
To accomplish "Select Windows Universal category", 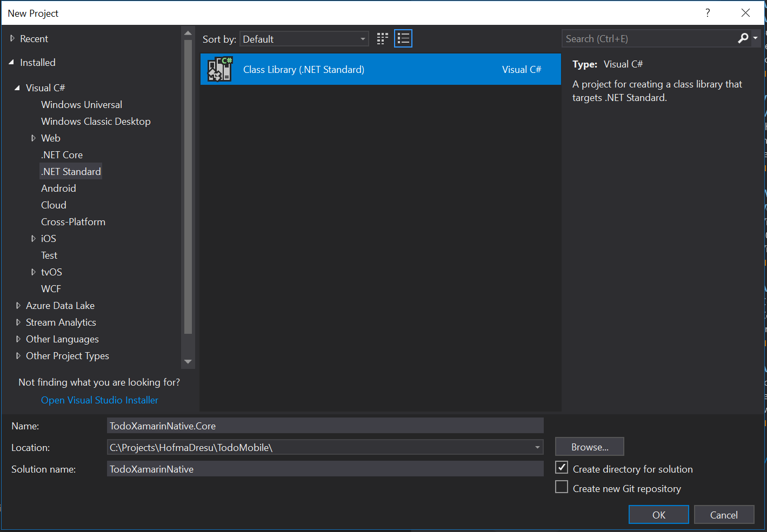I will (x=82, y=105).
